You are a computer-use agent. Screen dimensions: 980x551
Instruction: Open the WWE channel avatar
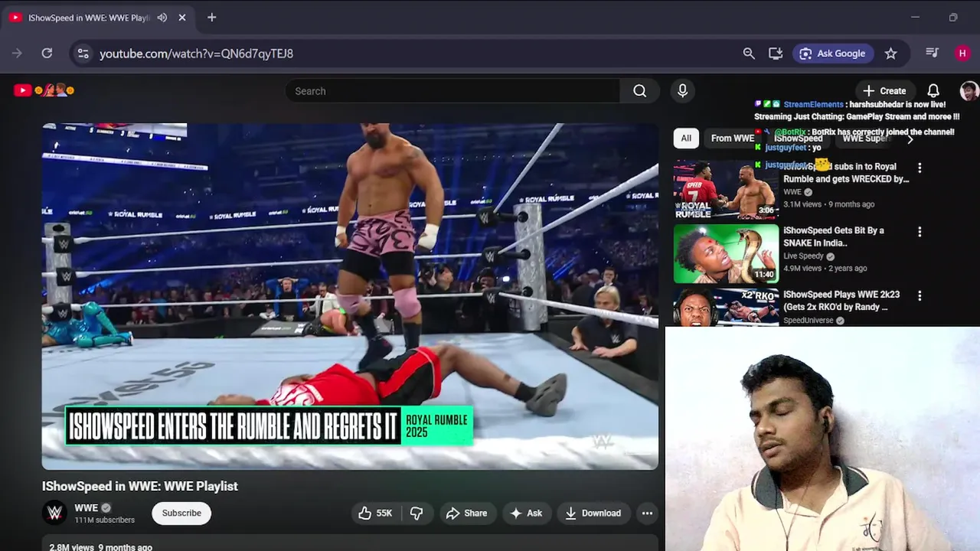55,513
